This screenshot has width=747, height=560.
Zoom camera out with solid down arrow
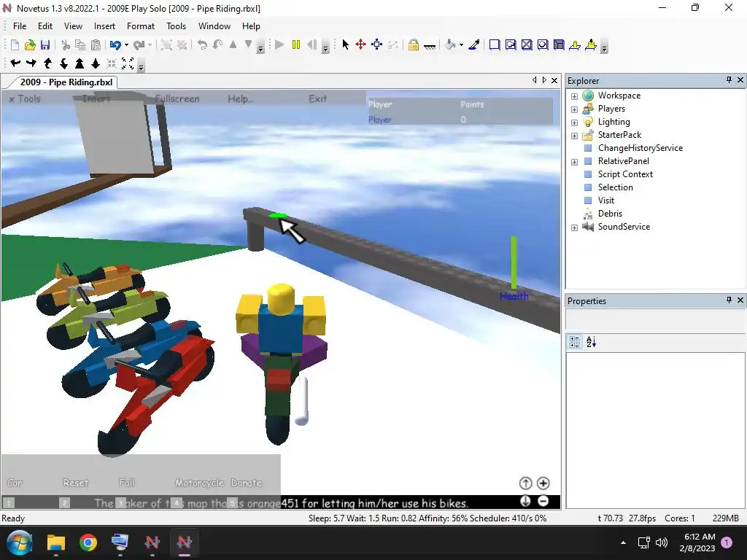point(96,63)
